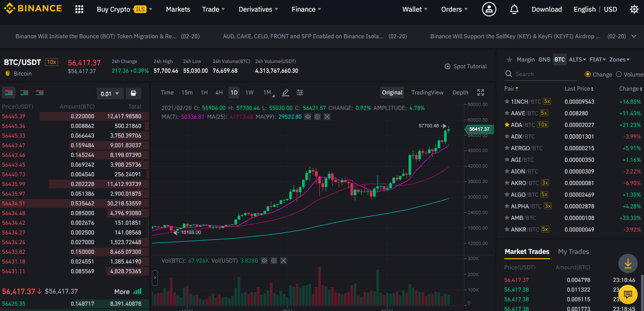Click More in the order book
Viewport: 644px width, 311px height.
click(122, 292)
